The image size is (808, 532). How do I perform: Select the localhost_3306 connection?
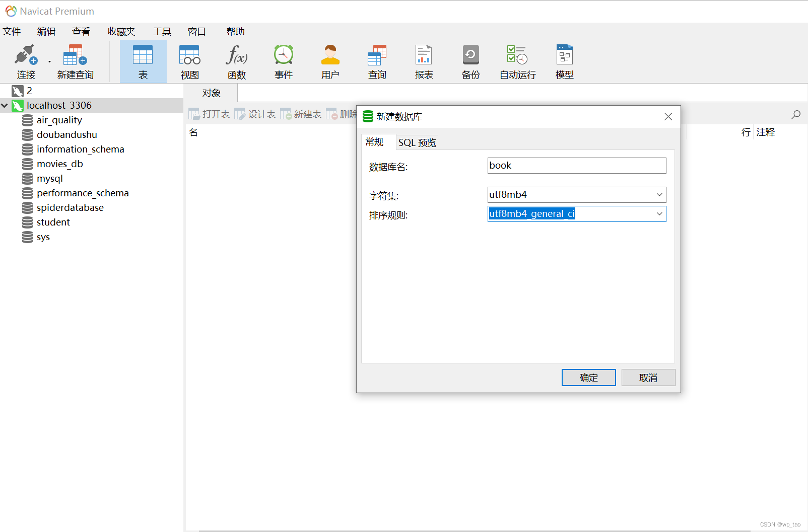tap(59, 105)
